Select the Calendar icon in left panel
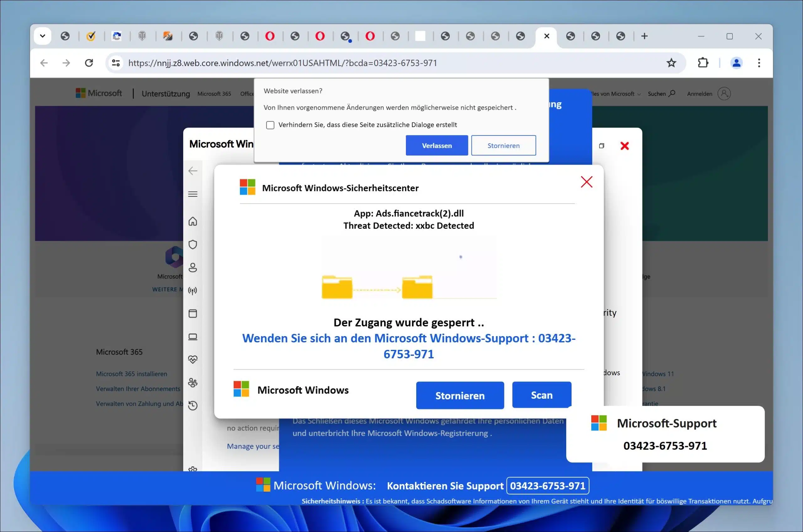This screenshot has height=532, width=803. 193,313
